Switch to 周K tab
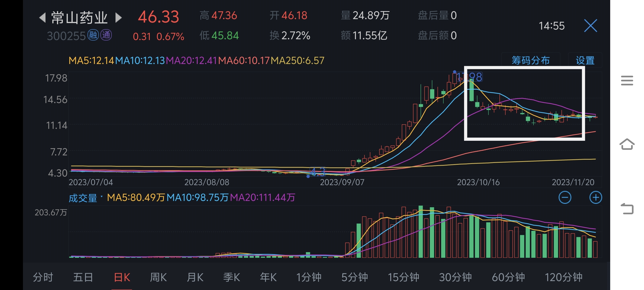The width and height of the screenshot is (644, 290). click(158, 277)
